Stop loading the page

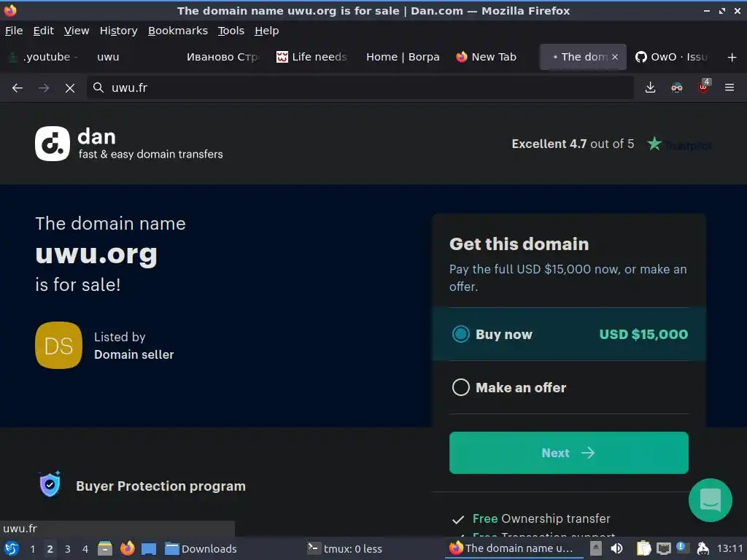pyautogui.click(x=70, y=87)
